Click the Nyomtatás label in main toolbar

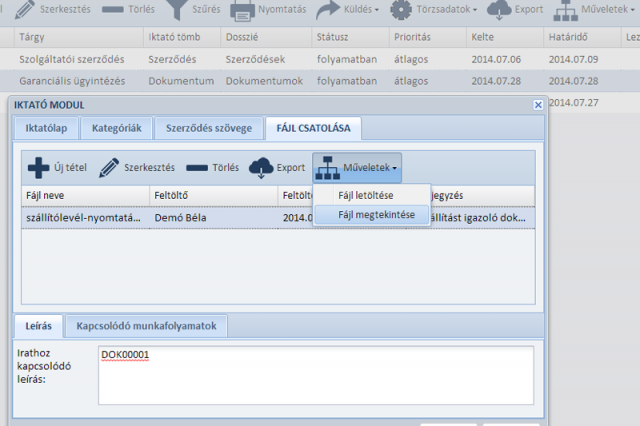282,9
